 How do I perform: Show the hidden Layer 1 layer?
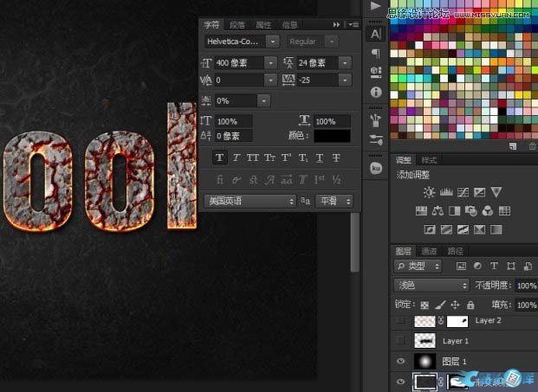coord(399,341)
